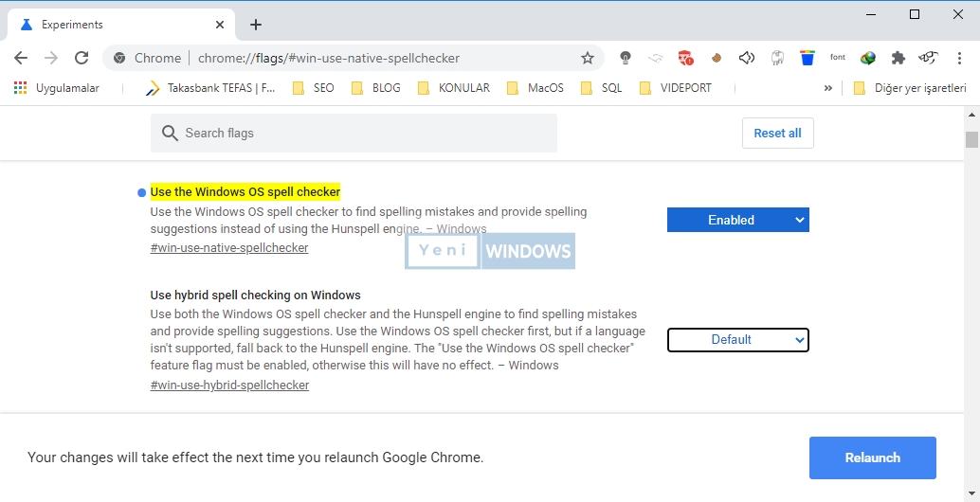980x502 pixels.
Task: Click the profile avatar with glasses
Action: click(x=929, y=58)
